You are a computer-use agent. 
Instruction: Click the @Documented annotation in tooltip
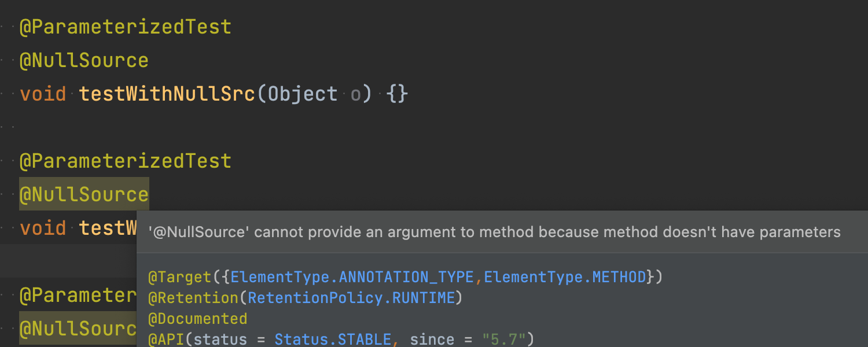pos(198,319)
